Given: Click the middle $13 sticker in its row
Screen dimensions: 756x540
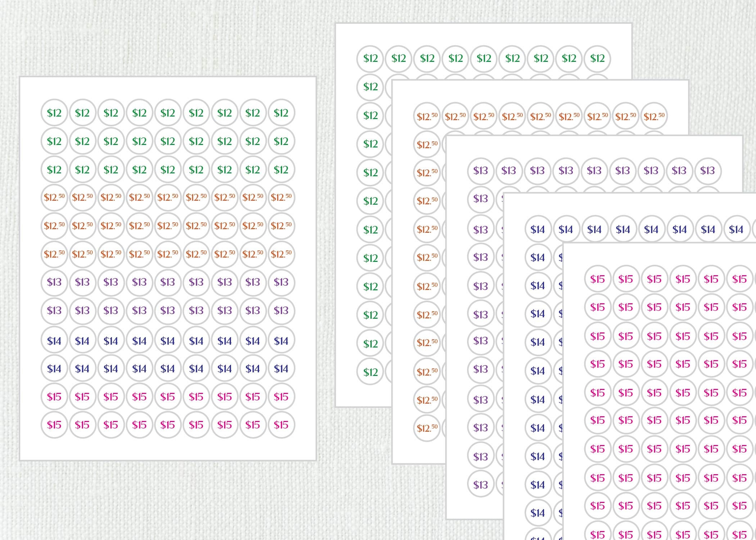Looking at the screenshot, I should (x=168, y=283).
